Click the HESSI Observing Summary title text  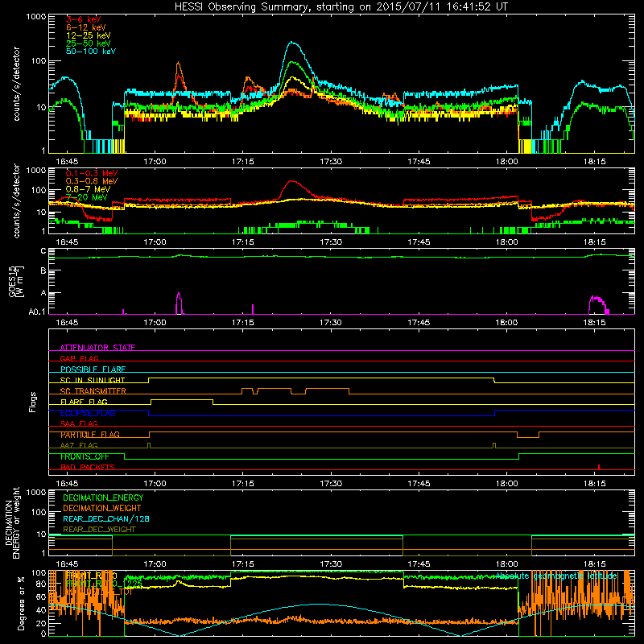pos(341,7)
